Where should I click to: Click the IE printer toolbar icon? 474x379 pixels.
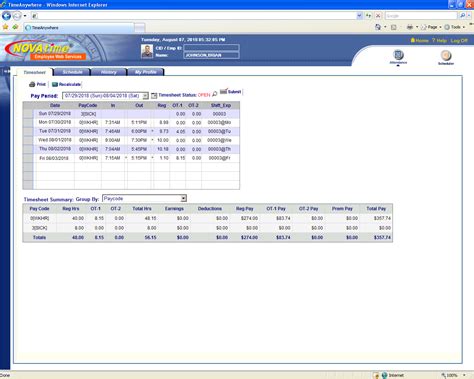pos(410,27)
